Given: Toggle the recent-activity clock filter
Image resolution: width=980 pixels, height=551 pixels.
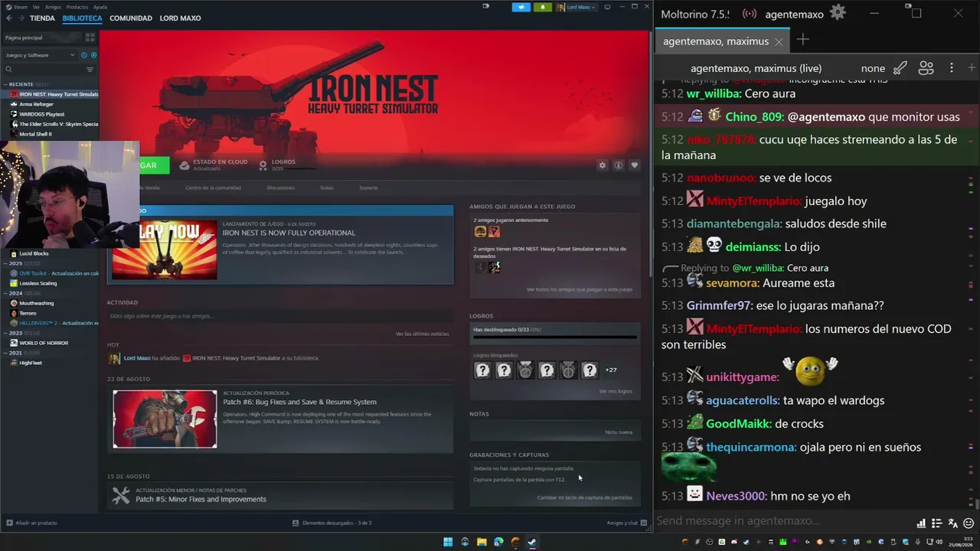Looking at the screenshot, I should coord(84,55).
